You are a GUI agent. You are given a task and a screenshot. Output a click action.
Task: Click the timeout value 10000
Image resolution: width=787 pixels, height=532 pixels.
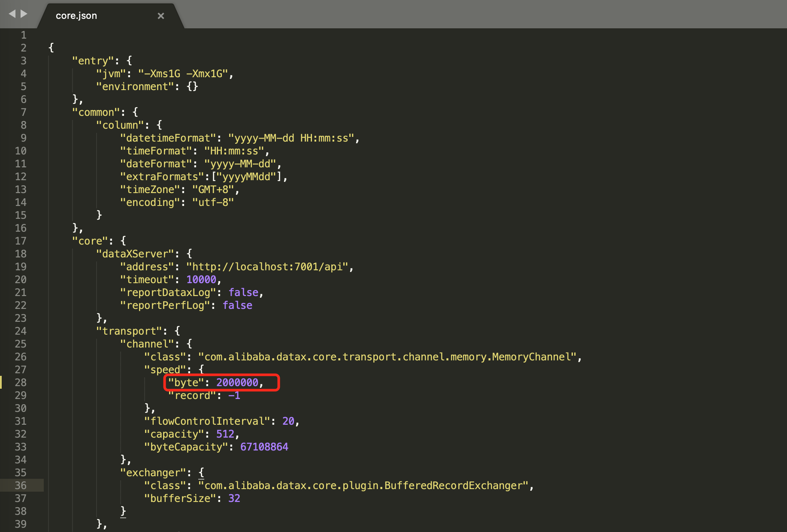point(201,280)
